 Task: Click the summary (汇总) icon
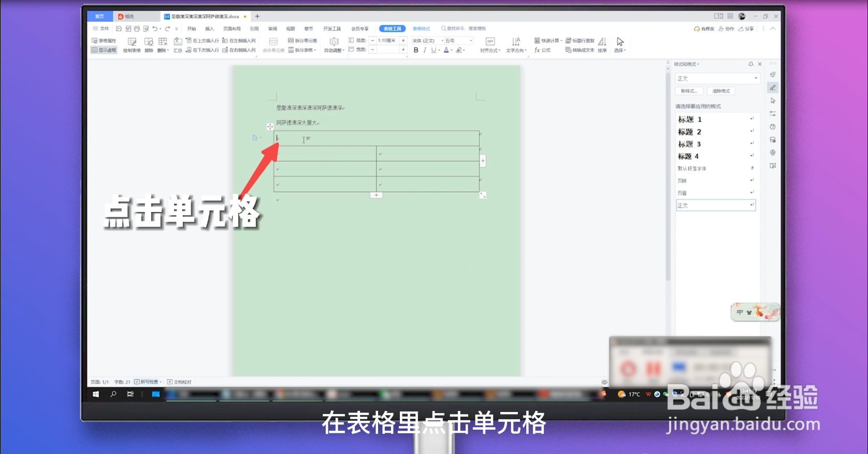coord(178,45)
